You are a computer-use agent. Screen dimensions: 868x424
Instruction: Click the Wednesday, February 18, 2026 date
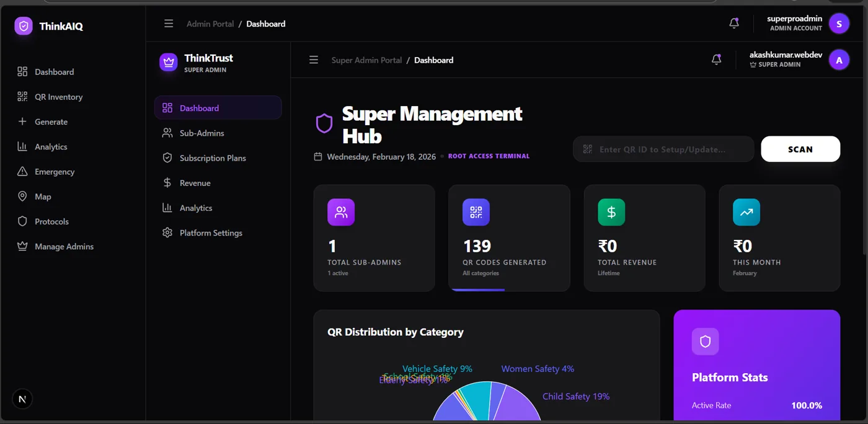[x=381, y=157]
